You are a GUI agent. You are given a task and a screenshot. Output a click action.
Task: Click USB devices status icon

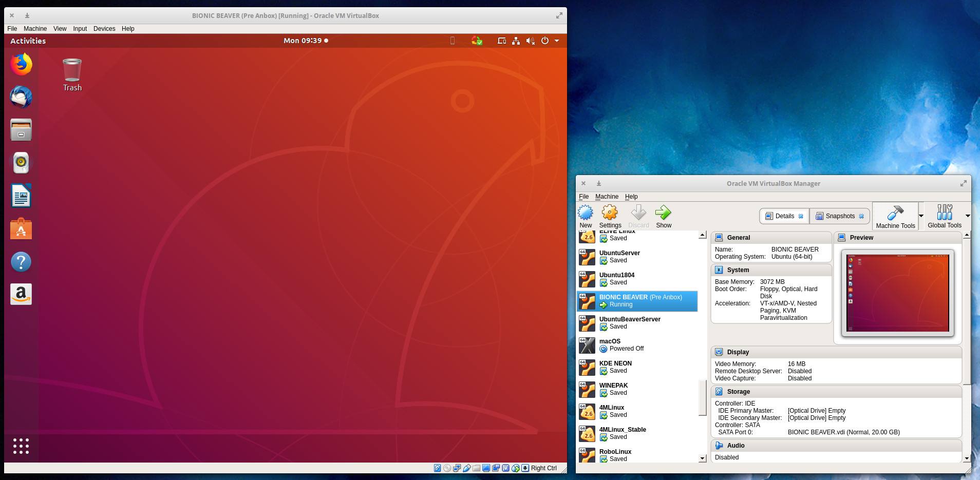click(x=466, y=468)
